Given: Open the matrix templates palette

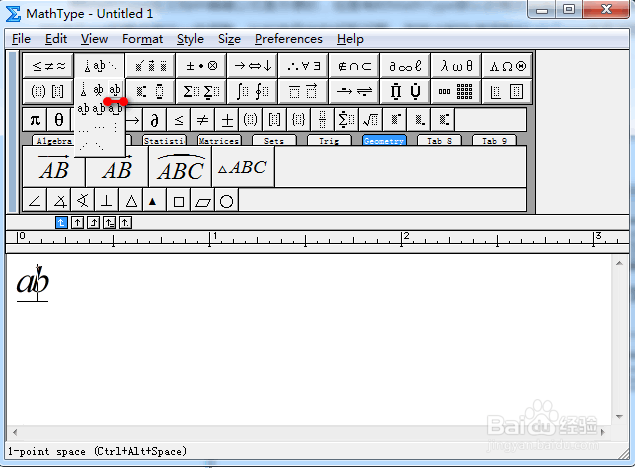Looking at the screenshot, I should 456,91.
